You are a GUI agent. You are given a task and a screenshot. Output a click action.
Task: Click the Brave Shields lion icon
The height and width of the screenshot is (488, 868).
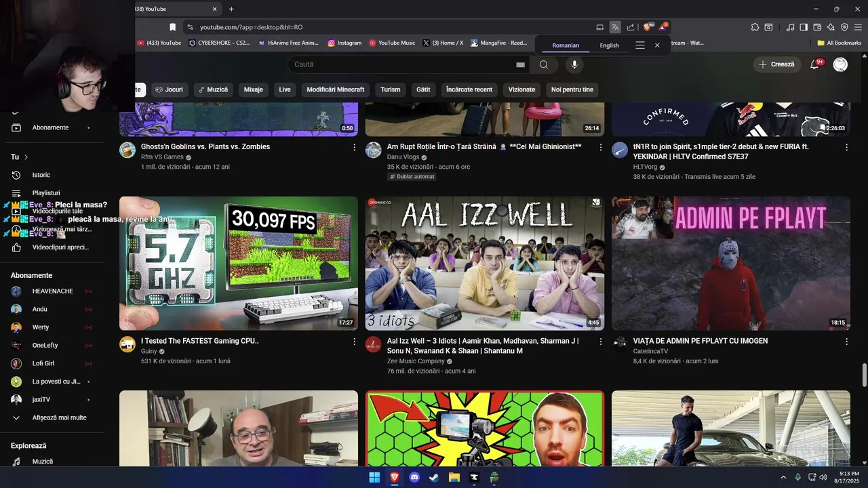pyautogui.click(x=647, y=27)
